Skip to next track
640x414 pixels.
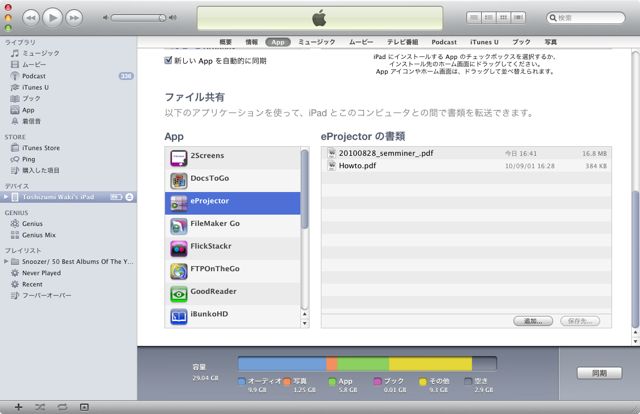(74, 18)
